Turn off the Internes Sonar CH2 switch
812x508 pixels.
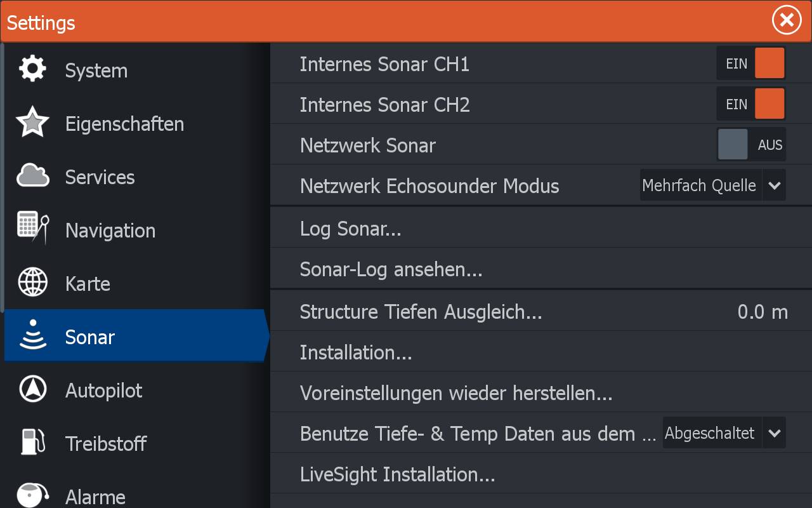click(751, 104)
